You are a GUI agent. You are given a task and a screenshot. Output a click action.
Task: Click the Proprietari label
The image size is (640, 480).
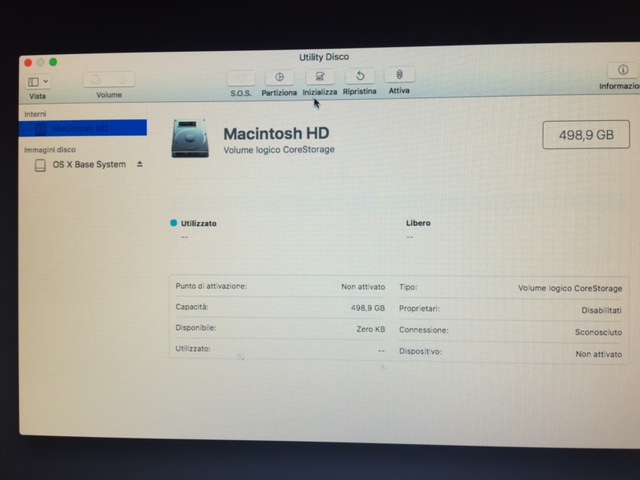419,309
